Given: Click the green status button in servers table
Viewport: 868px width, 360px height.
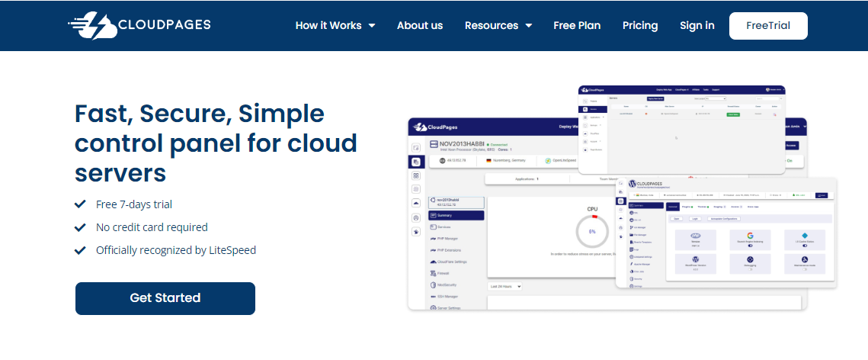Looking at the screenshot, I should (x=733, y=114).
